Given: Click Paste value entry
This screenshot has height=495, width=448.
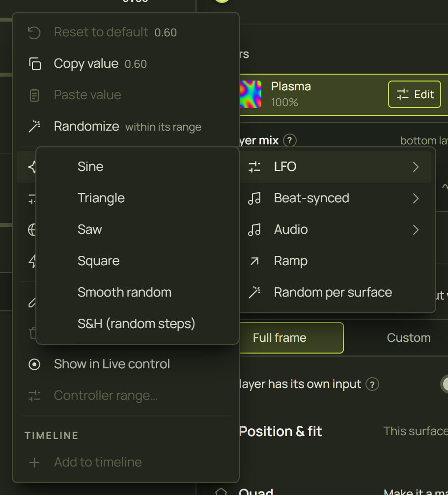Looking at the screenshot, I should tap(126, 95).
